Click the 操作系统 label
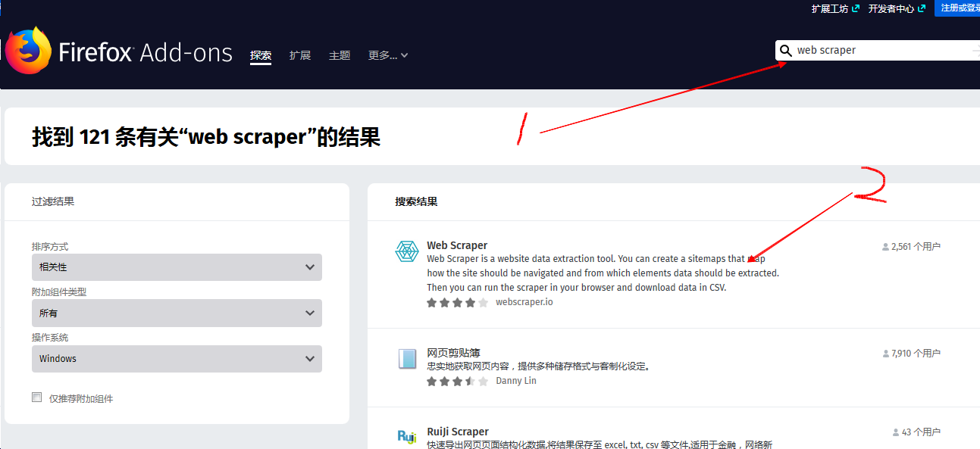 tap(50, 338)
